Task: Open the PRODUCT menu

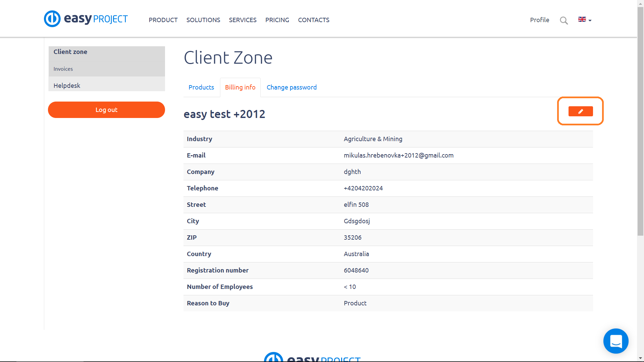Action: point(163,20)
